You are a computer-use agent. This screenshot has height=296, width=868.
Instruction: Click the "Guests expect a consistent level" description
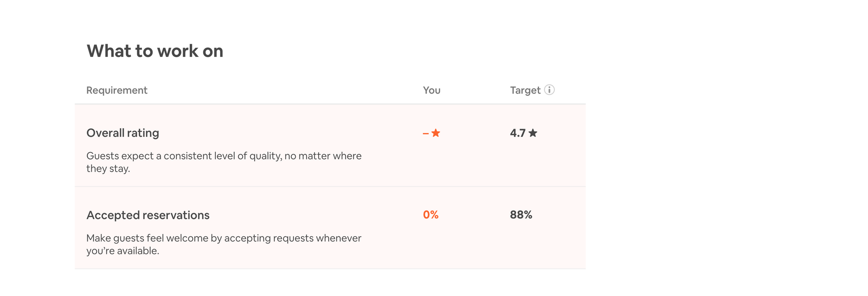[x=224, y=156]
